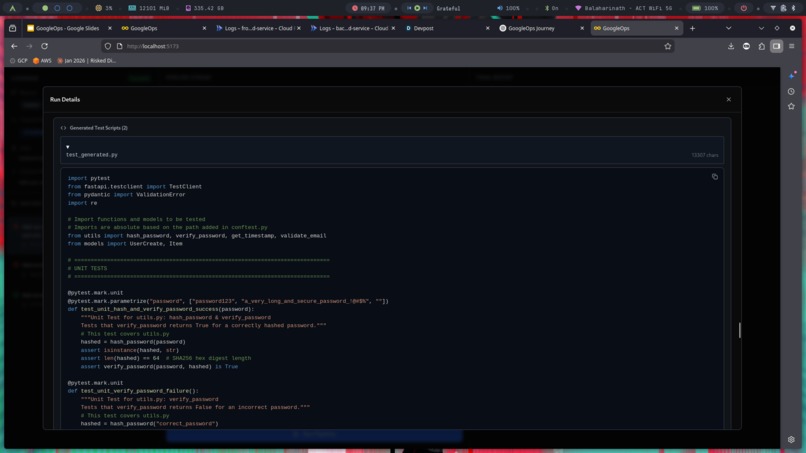Click the disk 335.42 GB indicator
Image resolution: width=806 pixels, height=453 pixels.
(205, 8)
